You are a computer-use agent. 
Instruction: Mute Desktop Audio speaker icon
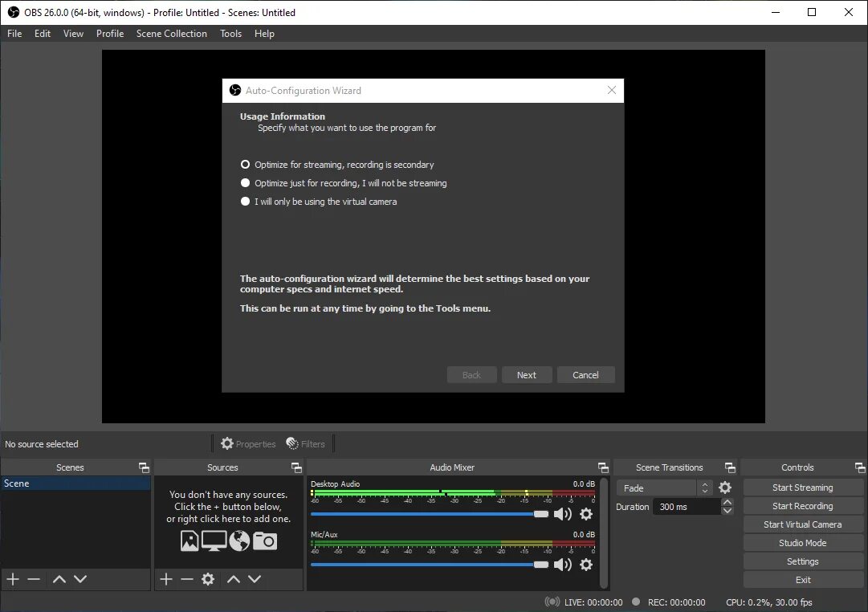click(562, 514)
